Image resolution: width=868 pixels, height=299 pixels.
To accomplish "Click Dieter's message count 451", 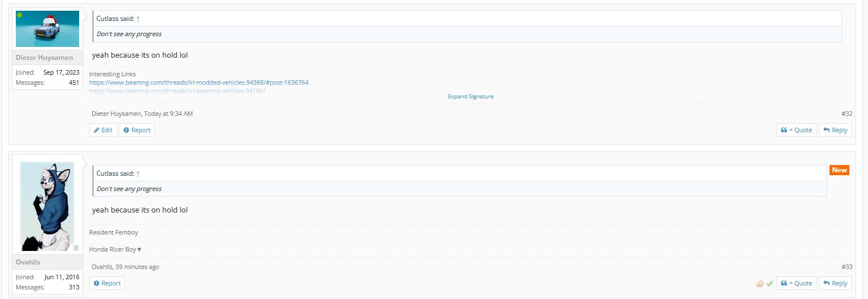I will (x=74, y=83).
